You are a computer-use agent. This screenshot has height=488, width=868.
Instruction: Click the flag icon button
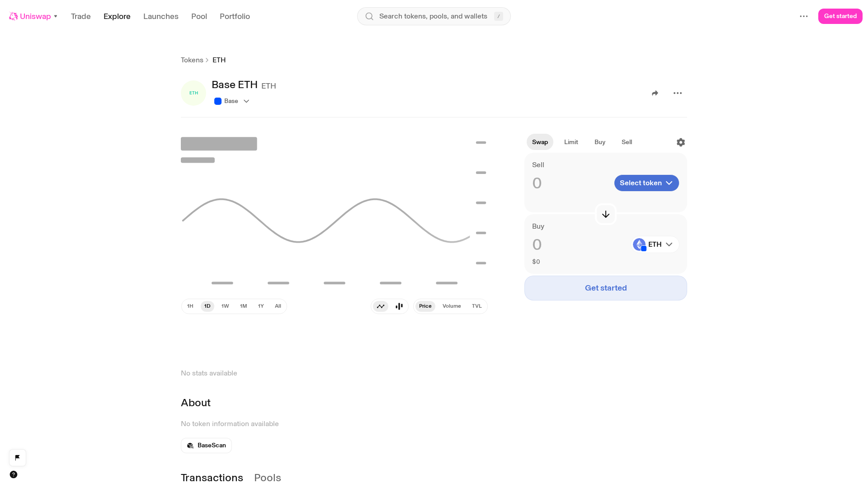pos(18,458)
